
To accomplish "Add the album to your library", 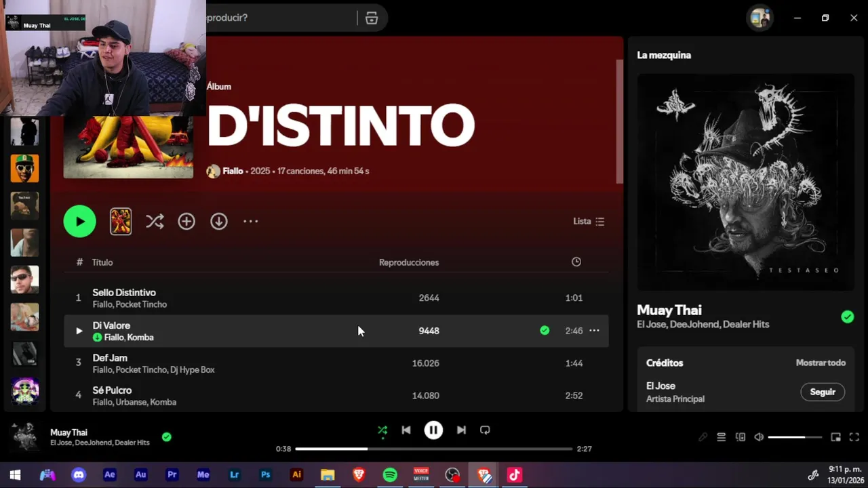I will [186, 222].
